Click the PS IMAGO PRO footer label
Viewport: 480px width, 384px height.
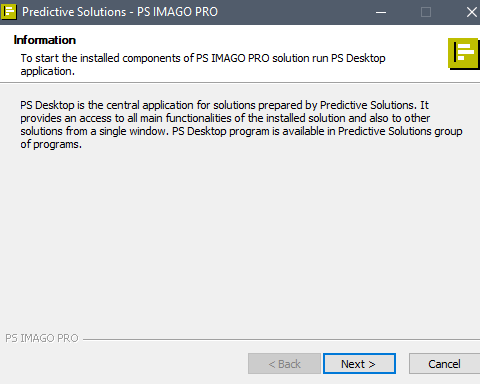[x=42, y=338]
